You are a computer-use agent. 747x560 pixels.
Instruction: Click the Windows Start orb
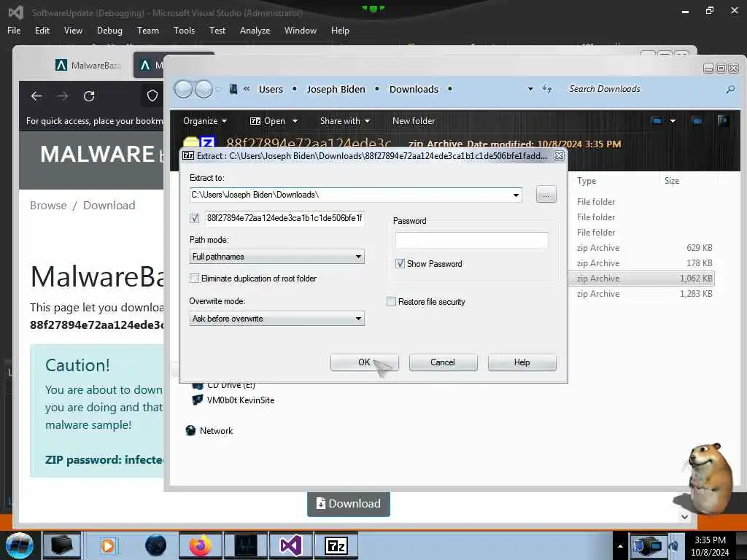20,545
